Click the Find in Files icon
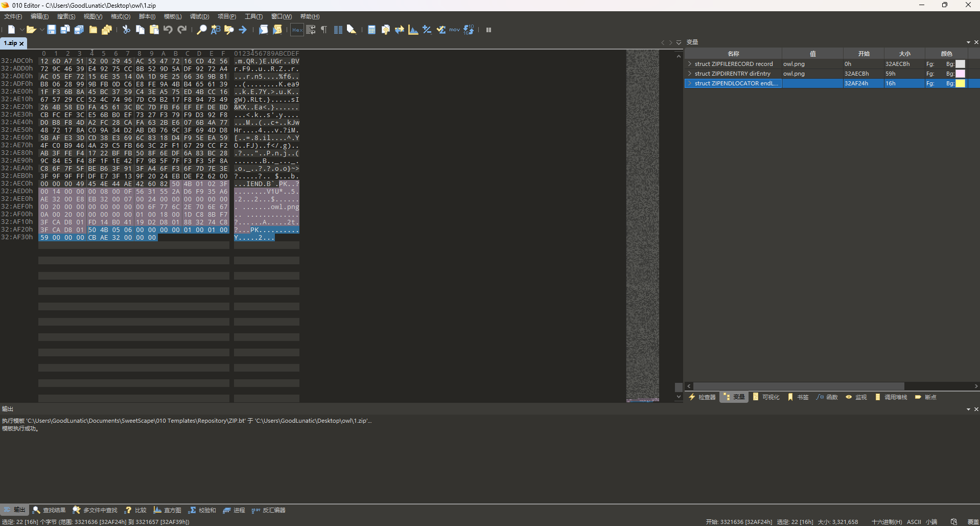Screen dimensions: 980x526 pos(229,30)
